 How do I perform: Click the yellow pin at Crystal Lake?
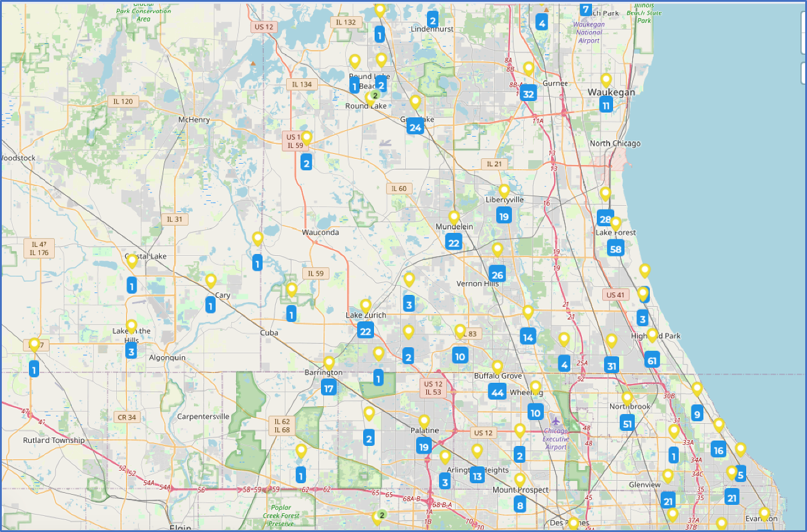click(x=132, y=261)
